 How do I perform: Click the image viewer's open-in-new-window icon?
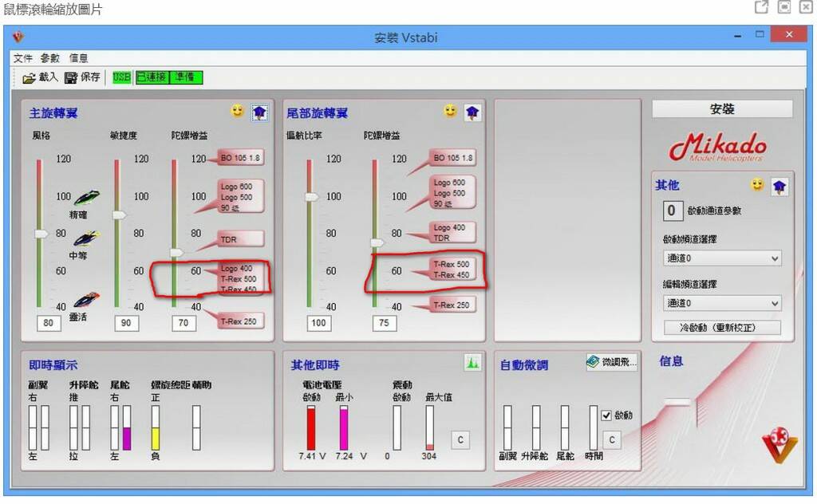761,7
